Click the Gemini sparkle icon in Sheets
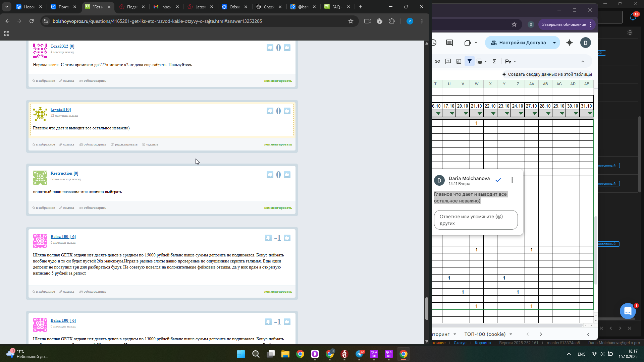Screen dimensions: 644x362 [x=570, y=43]
